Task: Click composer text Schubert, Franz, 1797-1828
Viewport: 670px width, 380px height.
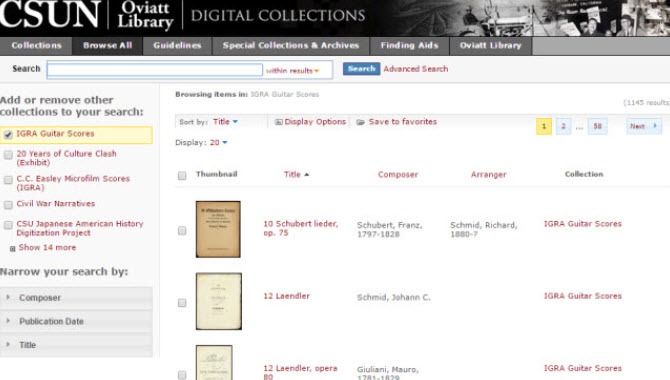Action: click(389, 230)
